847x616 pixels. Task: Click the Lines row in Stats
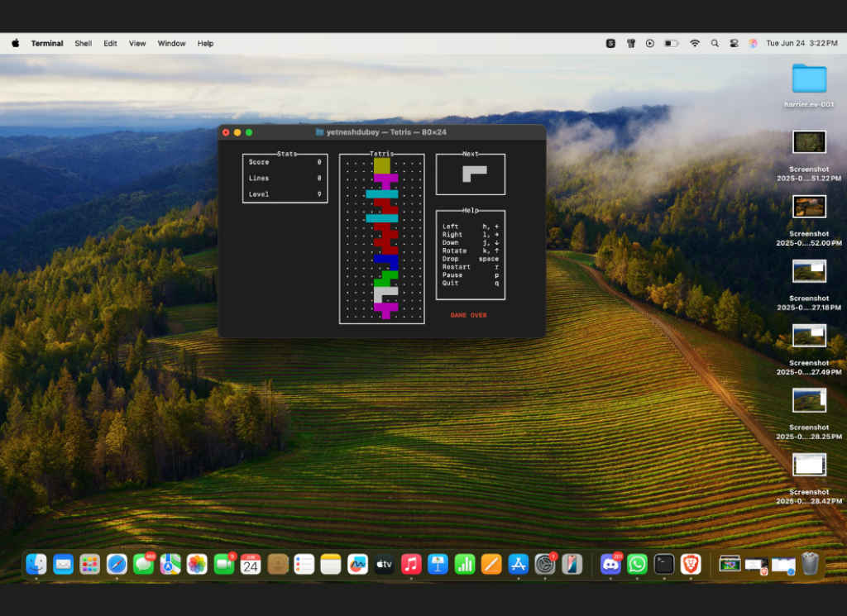(x=285, y=178)
